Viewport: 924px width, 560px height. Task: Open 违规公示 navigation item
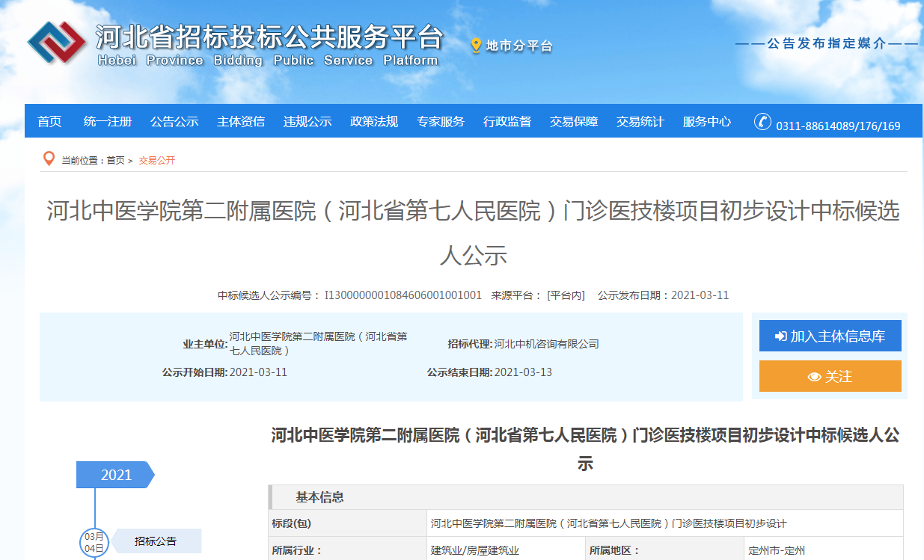pos(307,122)
